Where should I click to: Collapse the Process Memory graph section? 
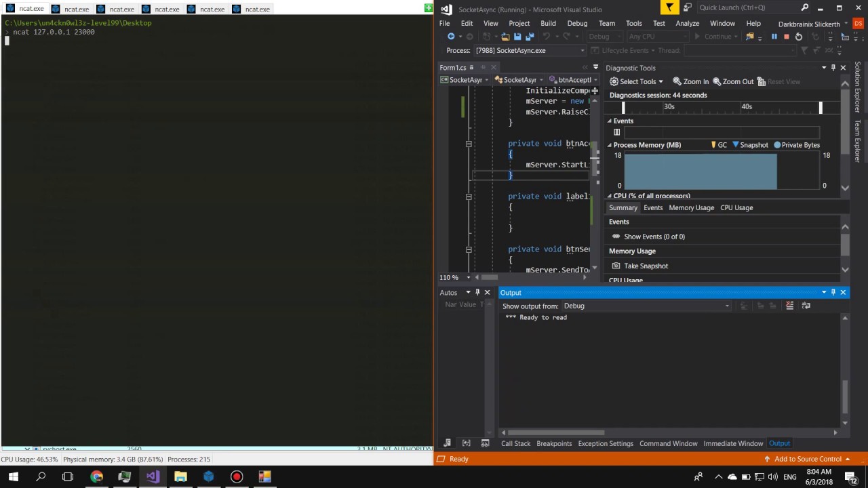pyautogui.click(x=609, y=145)
